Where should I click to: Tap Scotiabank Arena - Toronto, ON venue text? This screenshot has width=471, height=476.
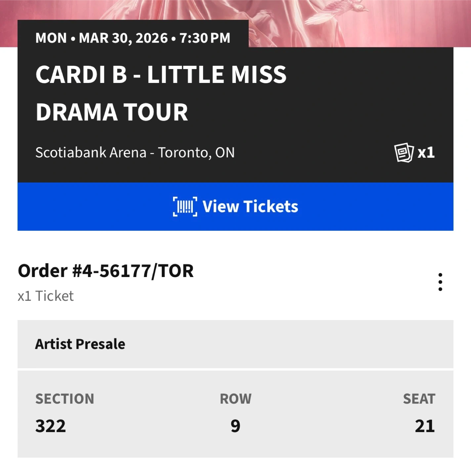[x=135, y=153]
